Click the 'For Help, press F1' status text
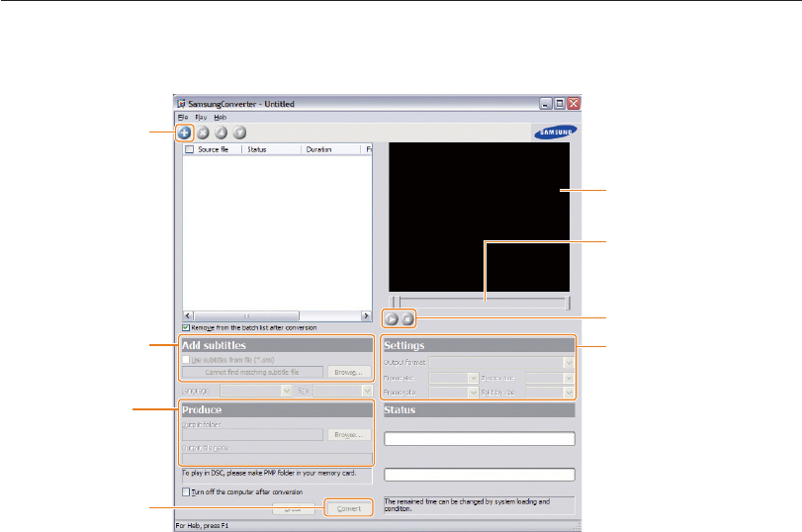 pos(202,526)
